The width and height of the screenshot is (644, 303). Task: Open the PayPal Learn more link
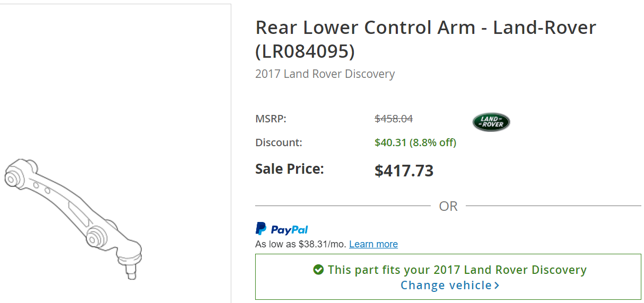point(373,244)
